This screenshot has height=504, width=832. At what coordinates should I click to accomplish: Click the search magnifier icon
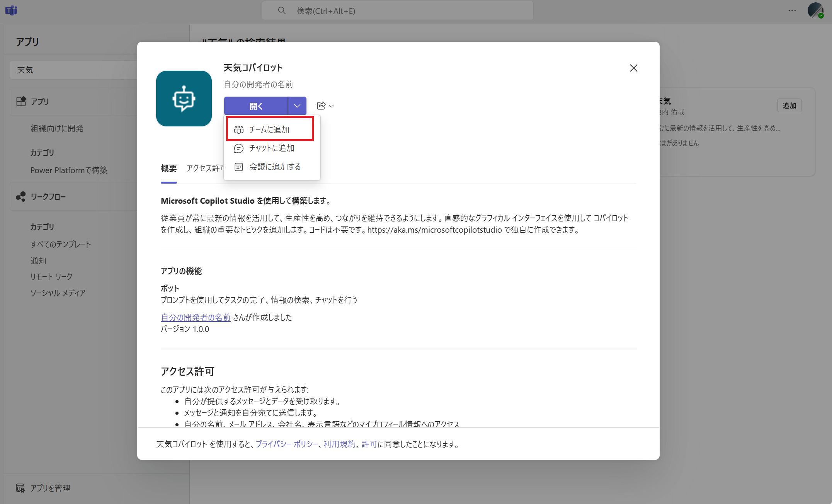pyautogui.click(x=282, y=10)
